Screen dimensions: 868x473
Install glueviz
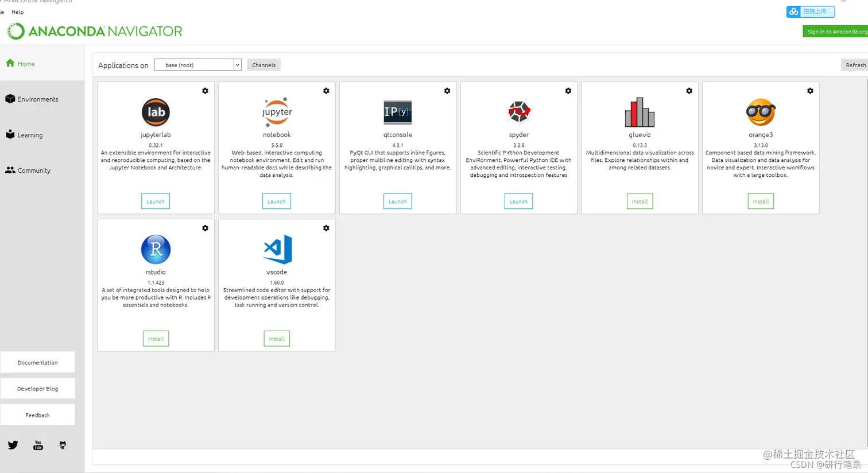pos(640,201)
